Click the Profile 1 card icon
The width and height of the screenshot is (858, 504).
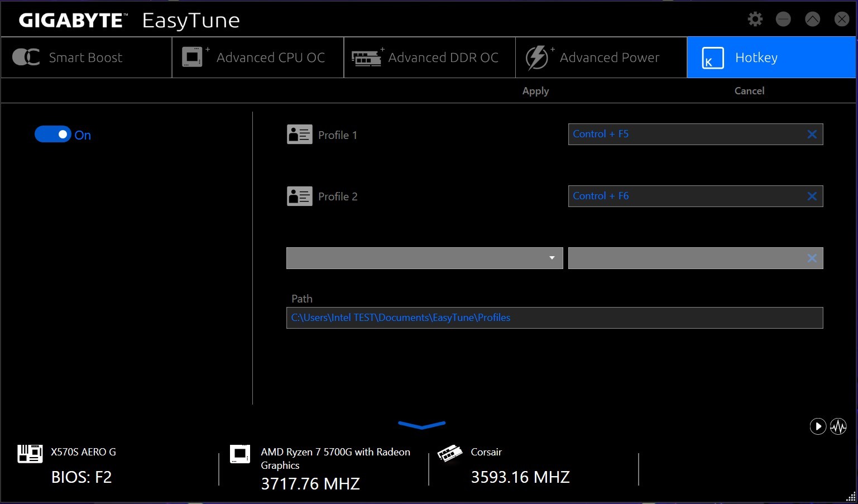tap(300, 135)
